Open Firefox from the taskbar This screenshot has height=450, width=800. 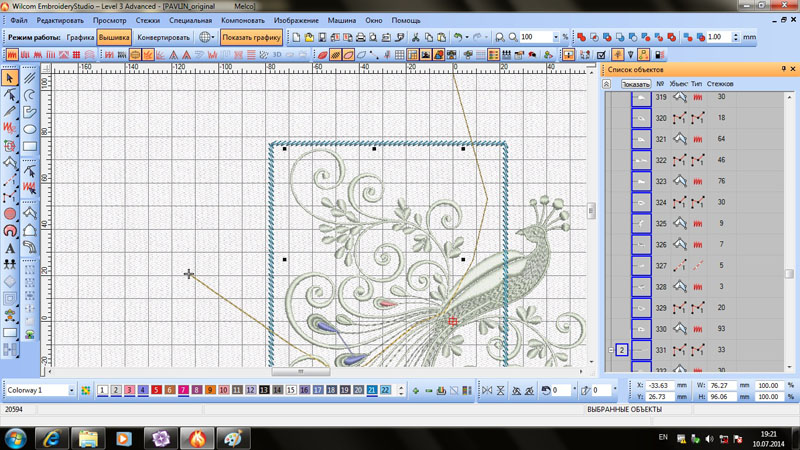(x=197, y=438)
